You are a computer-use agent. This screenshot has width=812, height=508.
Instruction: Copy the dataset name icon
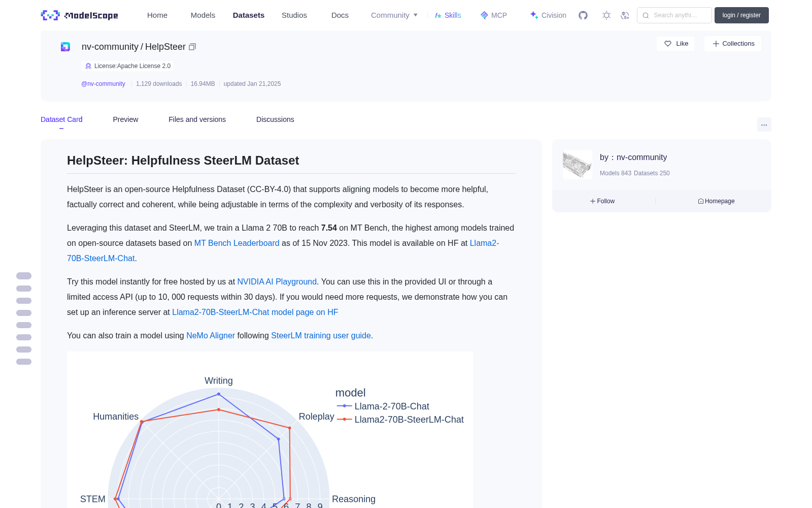click(x=192, y=47)
